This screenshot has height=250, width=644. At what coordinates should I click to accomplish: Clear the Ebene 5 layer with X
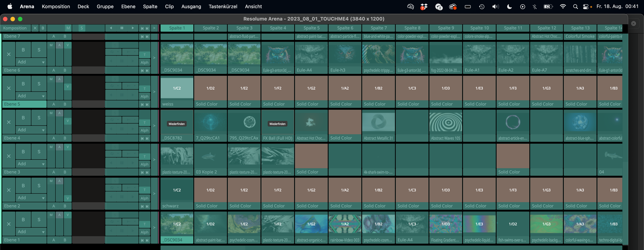pos(9,88)
